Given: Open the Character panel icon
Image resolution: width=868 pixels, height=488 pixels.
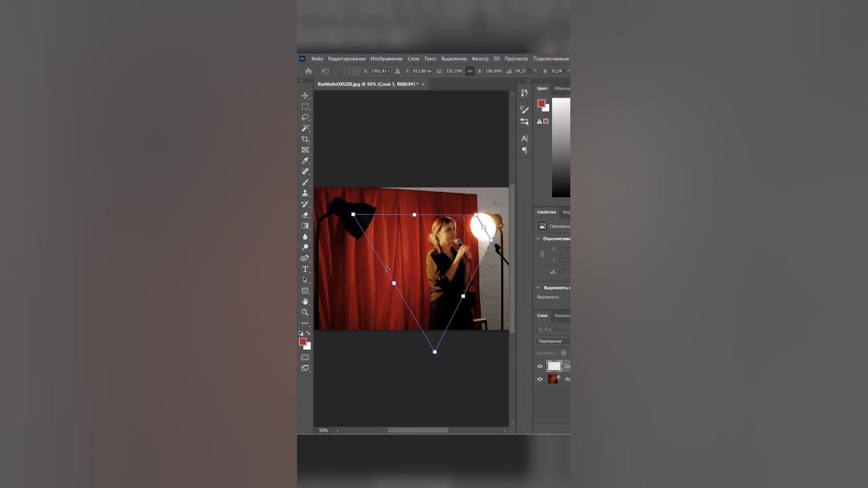Looking at the screenshot, I should pyautogui.click(x=524, y=138).
